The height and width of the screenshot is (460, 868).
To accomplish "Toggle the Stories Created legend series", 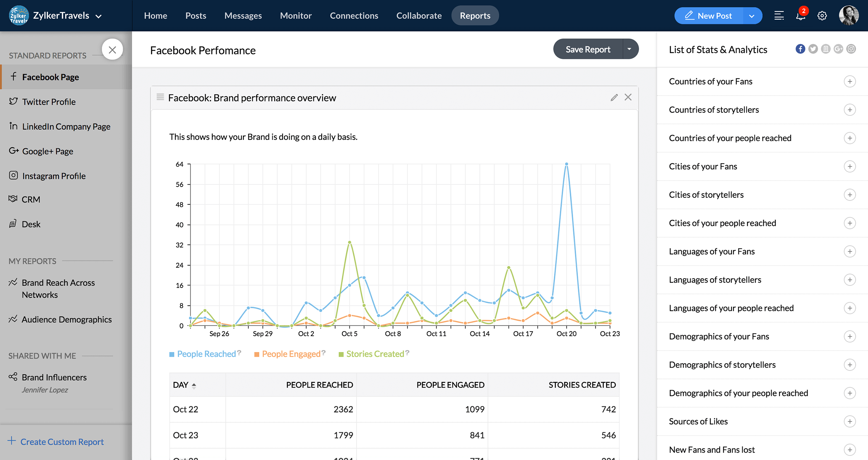I will click(x=372, y=354).
